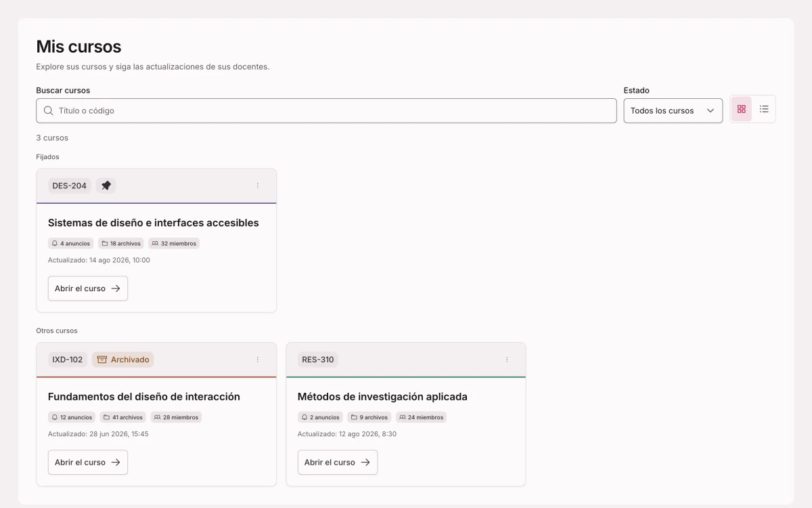Click 'Actualizado: 28 jun 2026, 15:45' text
The width and height of the screenshot is (812, 508).
pos(98,434)
